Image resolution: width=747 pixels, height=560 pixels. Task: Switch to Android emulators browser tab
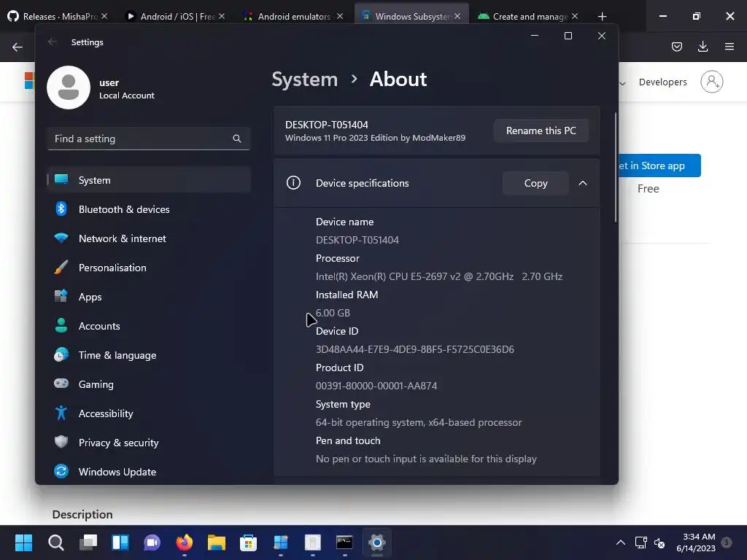tap(292, 16)
